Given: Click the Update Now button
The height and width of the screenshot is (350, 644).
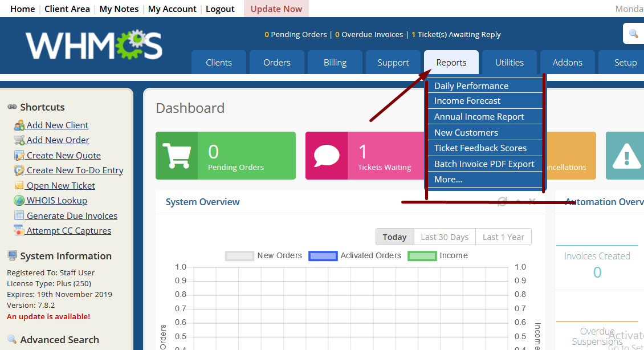Looking at the screenshot, I should [276, 9].
